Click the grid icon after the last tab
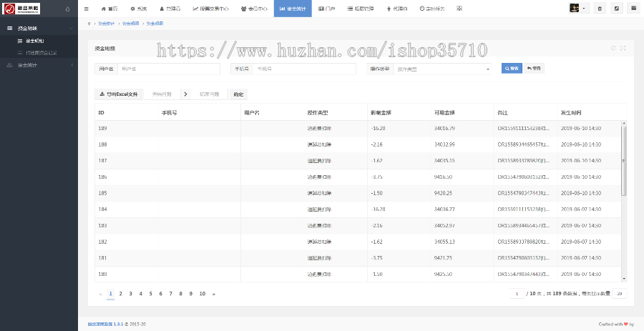 click(459, 9)
